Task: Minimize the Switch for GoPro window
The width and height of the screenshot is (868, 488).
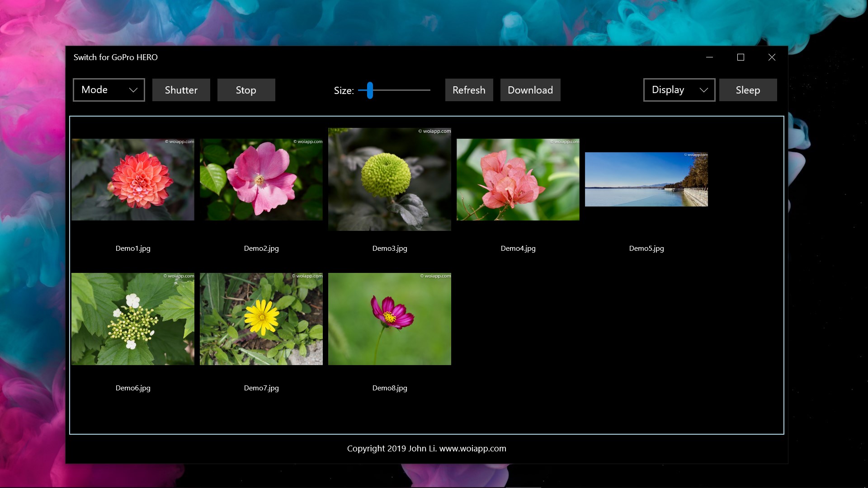Action: coord(709,57)
